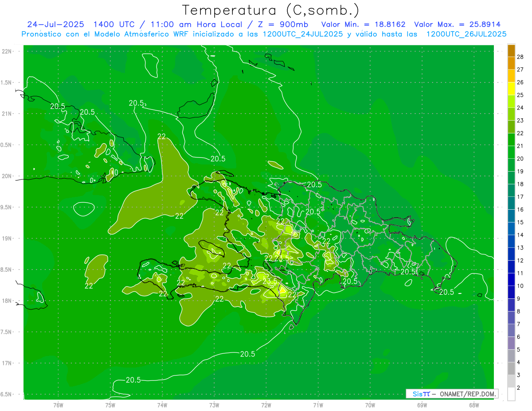Click the "74W" longitude axis label
Image resolution: width=532 pixels, height=411 pixels.
pos(162,405)
